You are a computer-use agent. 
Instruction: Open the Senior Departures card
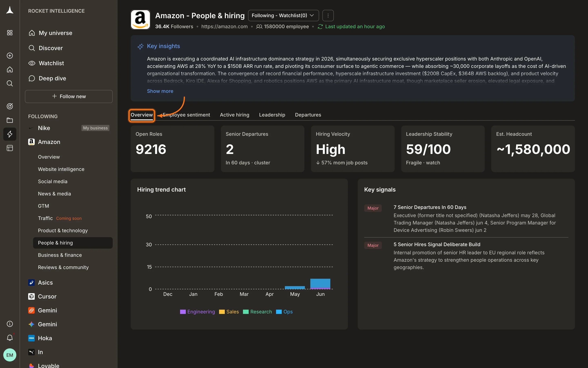click(x=262, y=149)
